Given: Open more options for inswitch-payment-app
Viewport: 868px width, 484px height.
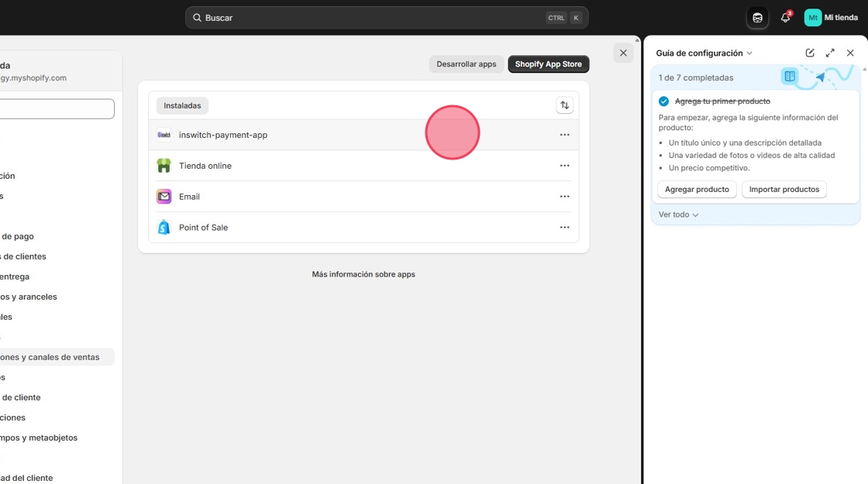Looking at the screenshot, I should 564,135.
